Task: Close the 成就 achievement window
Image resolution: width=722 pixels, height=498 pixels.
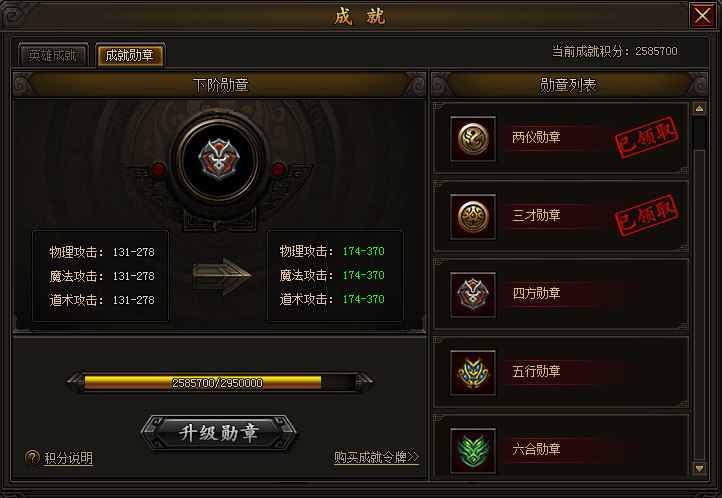Action: (702, 16)
